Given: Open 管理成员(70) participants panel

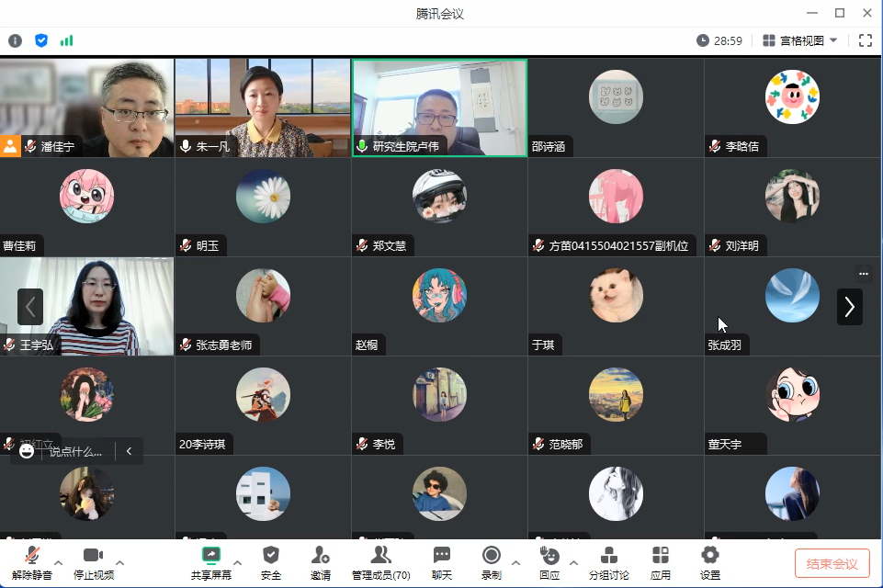Looking at the screenshot, I should [x=380, y=556].
